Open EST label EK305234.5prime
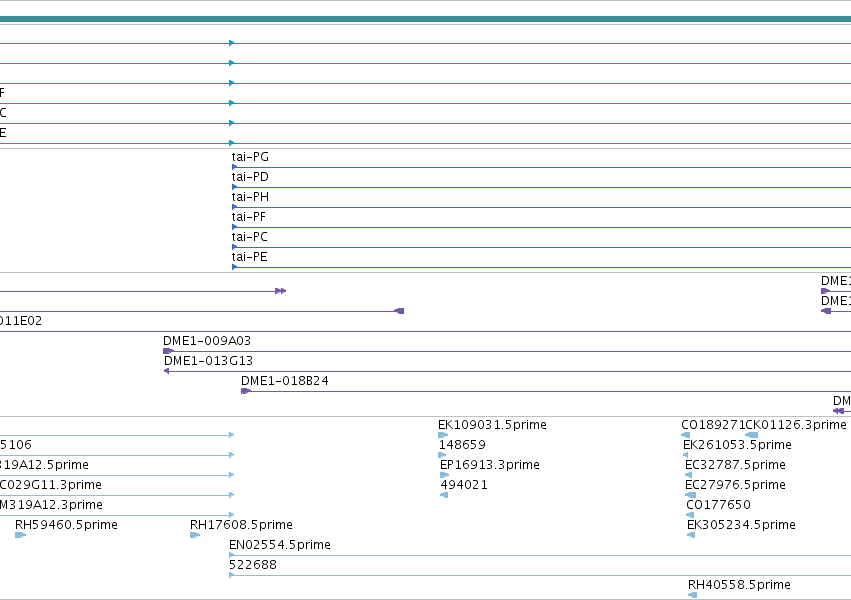The width and height of the screenshot is (851, 600). tap(741, 525)
